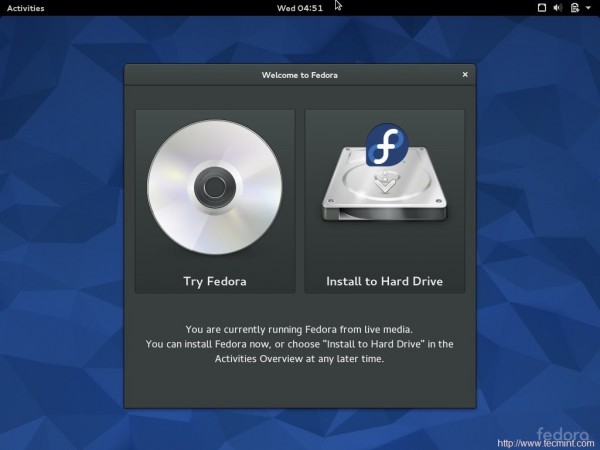Click the live media description text

coord(300,329)
